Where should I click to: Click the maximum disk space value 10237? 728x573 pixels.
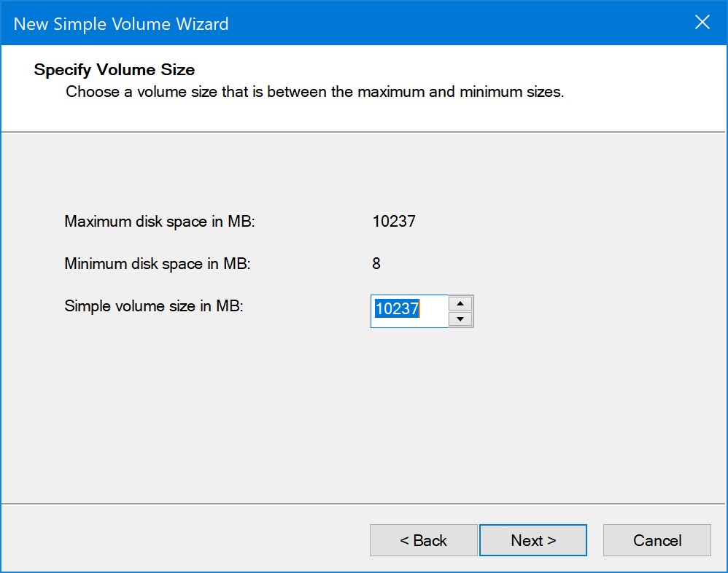coord(394,222)
